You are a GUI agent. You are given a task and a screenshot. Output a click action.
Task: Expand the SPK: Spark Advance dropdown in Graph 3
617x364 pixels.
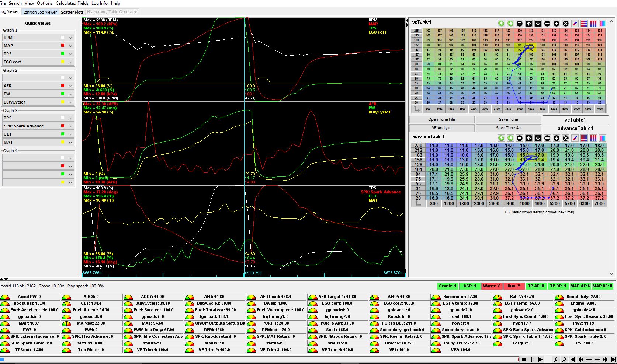click(x=70, y=126)
